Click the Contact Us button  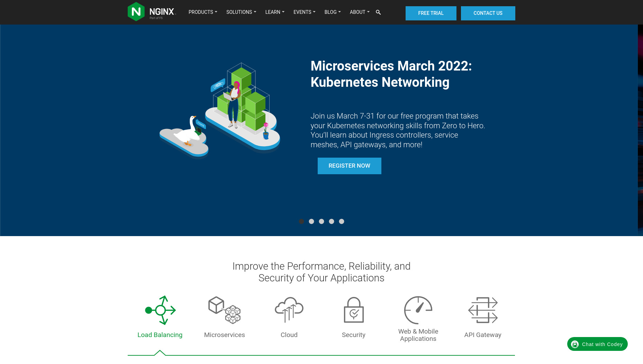pyautogui.click(x=488, y=13)
